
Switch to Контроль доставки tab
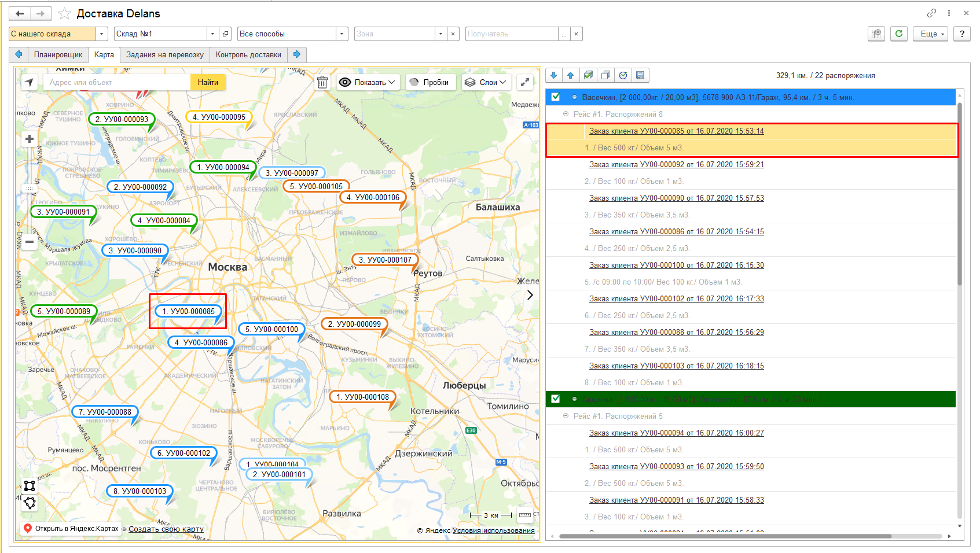click(x=248, y=54)
